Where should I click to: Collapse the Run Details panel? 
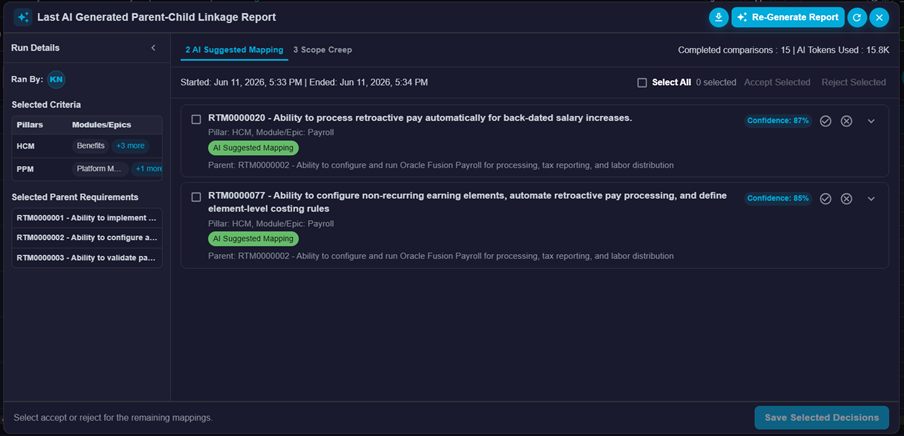point(153,48)
